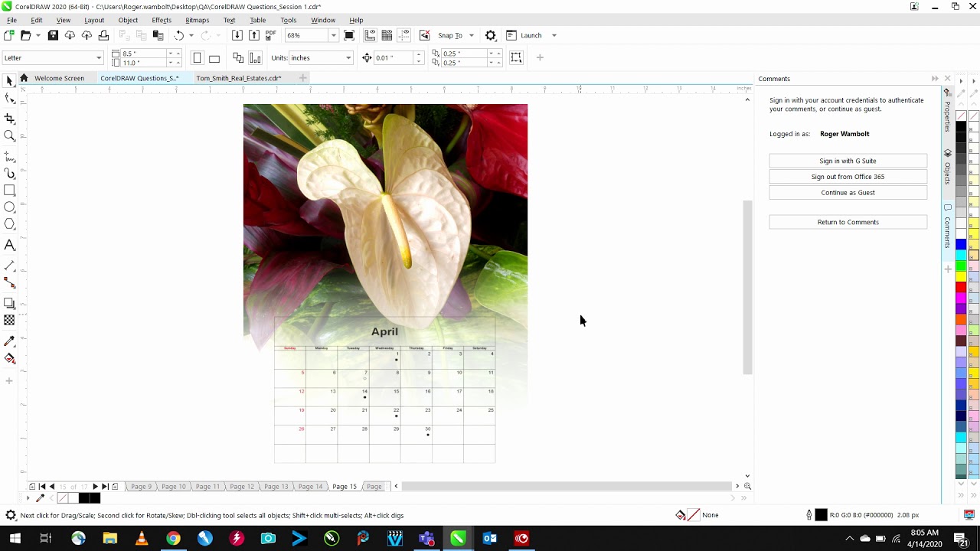Select the Text tool
The image size is (980, 551).
click(9, 245)
